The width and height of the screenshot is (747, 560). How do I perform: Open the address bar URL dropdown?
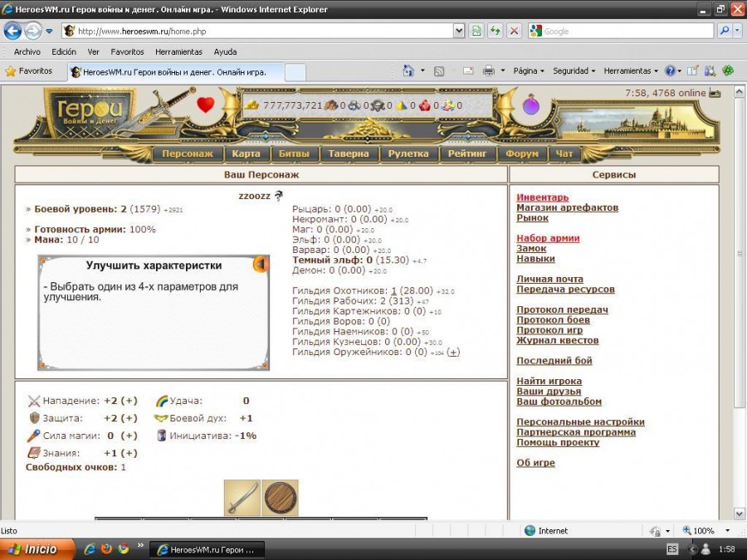point(459,32)
